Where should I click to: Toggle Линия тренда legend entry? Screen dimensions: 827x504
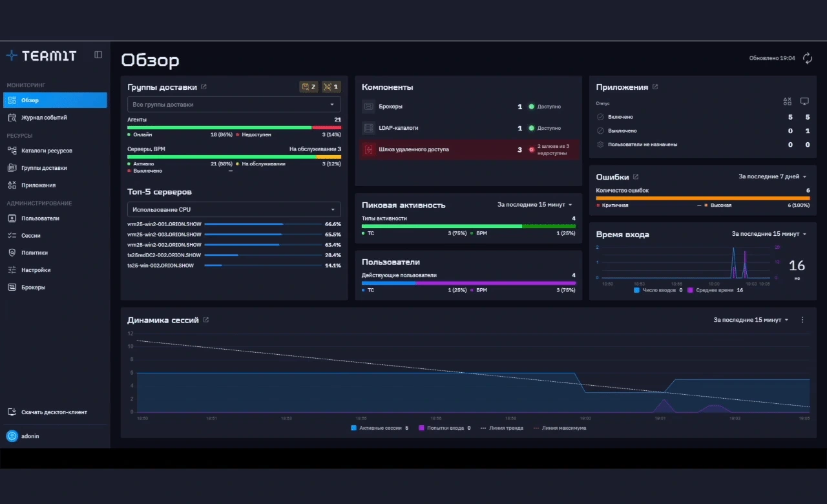(x=503, y=428)
